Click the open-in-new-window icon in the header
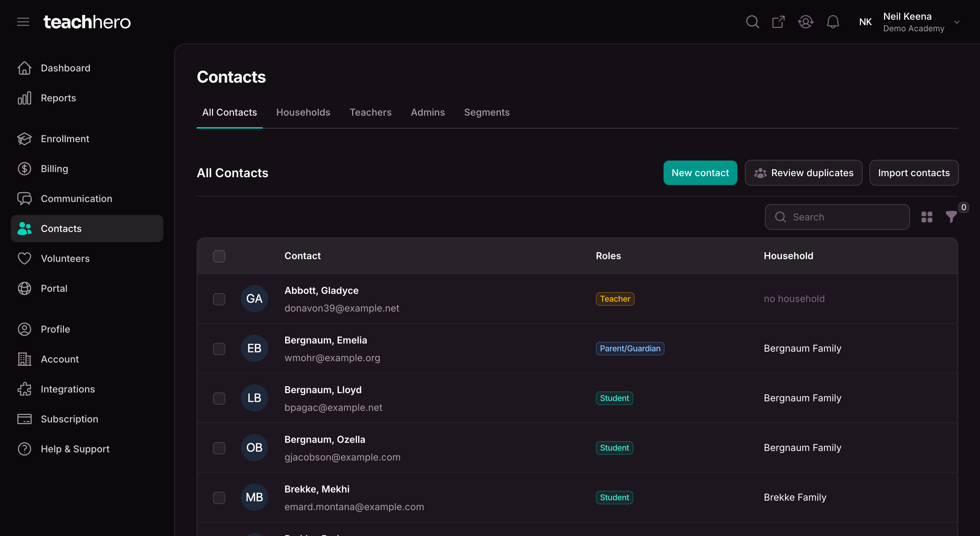 pos(778,22)
